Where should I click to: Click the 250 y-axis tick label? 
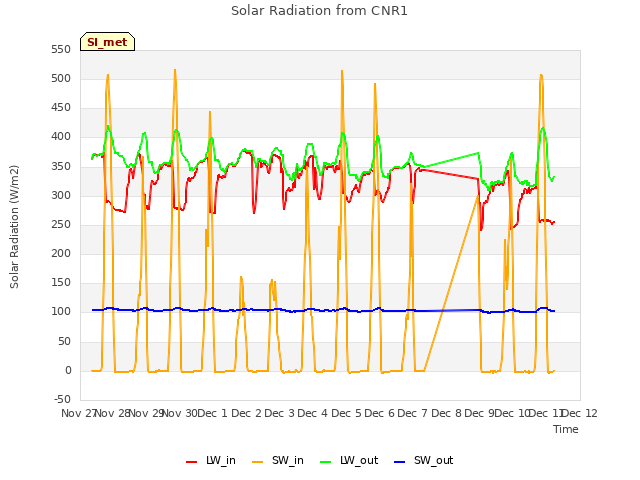(x=61, y=224)
